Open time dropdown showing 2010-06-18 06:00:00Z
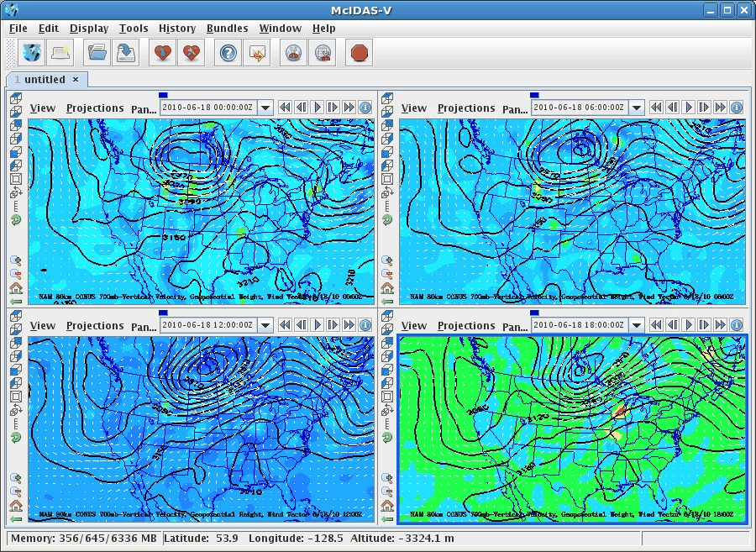The height and width of the screenshot is (552, 756). click(637, 108)
